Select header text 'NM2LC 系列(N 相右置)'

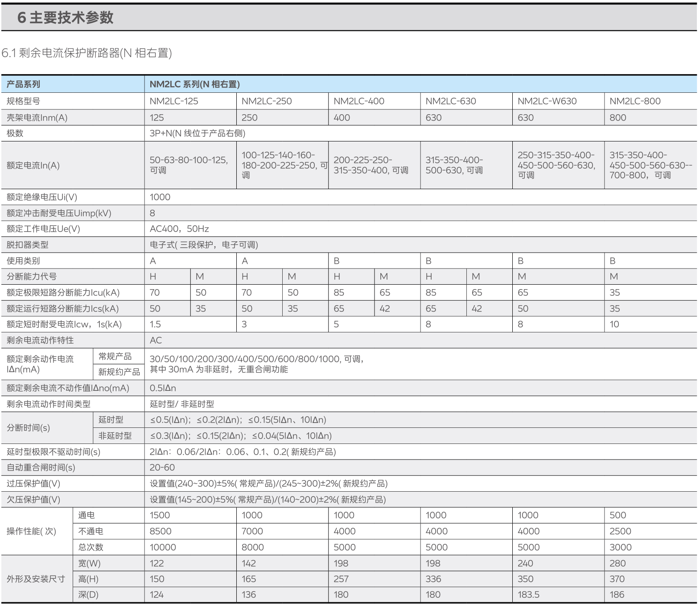195,84
